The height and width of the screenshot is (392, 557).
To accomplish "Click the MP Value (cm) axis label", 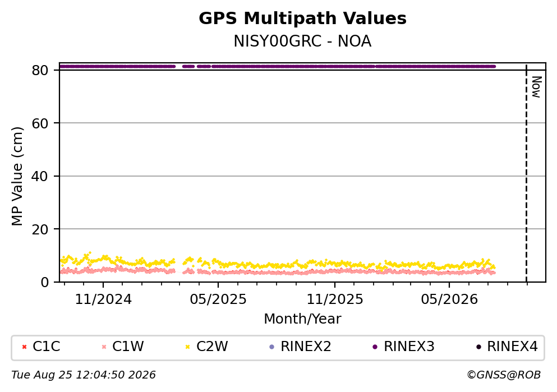I will pyautogui.click(x=17, y=177).
